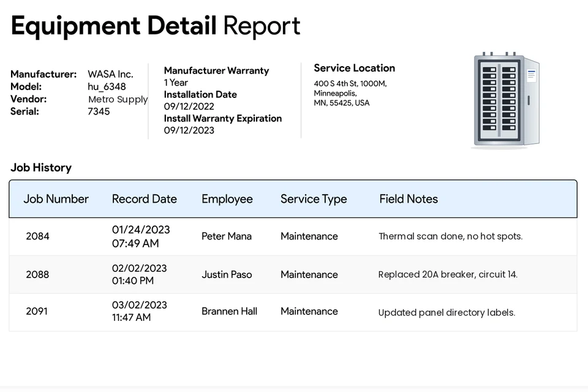588x392 pixels.
Task: Click the Manufacturer: label
Action: click(x=43, y=74)
